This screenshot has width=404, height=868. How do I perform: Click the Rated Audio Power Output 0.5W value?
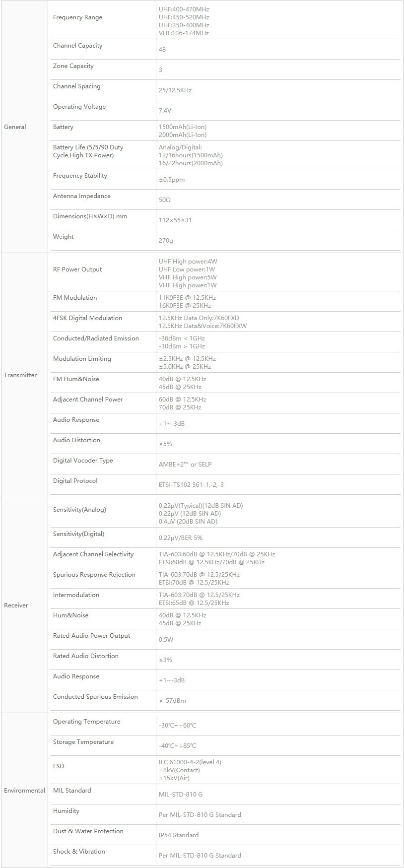tap(166, 640)
